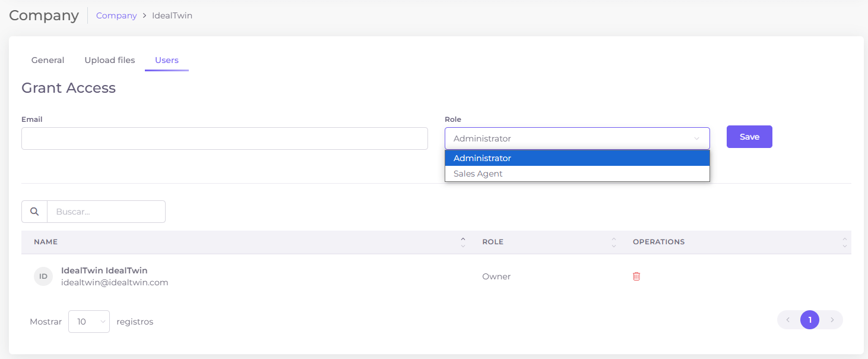This screenshot has height=359, width=868.
Task: Switch to the General tab
Action: tap(47, 60)
